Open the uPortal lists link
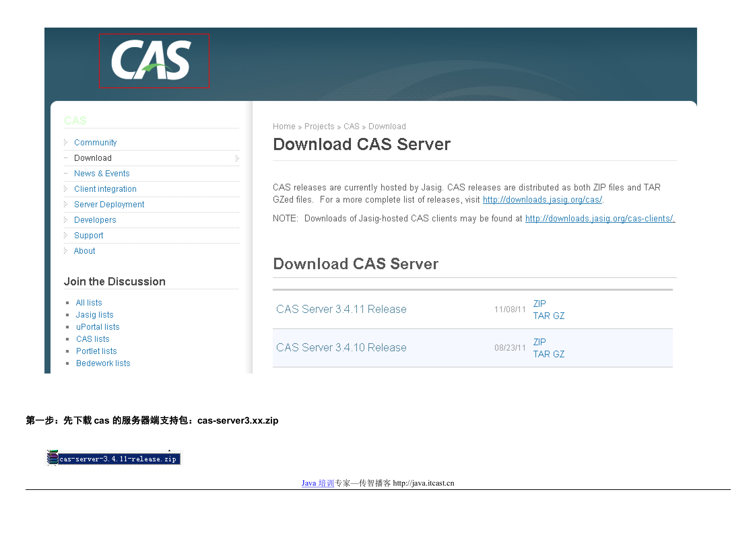This screenshot has height=534, width=756. point(98,327)
